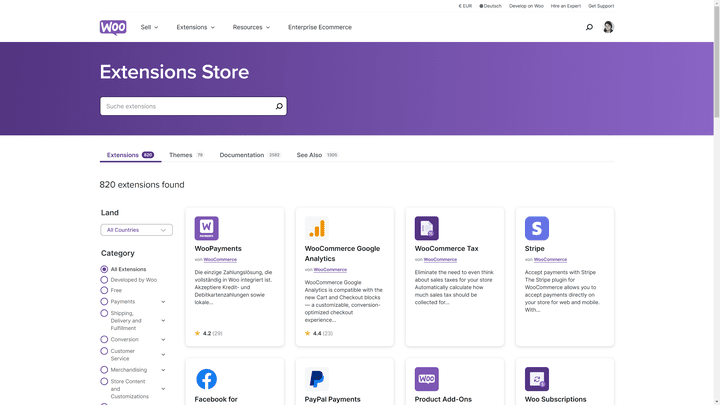This screenshot has width=720, height=405.
Task: Go to Enterprise Ecommerce page
Action: [320, 27]
